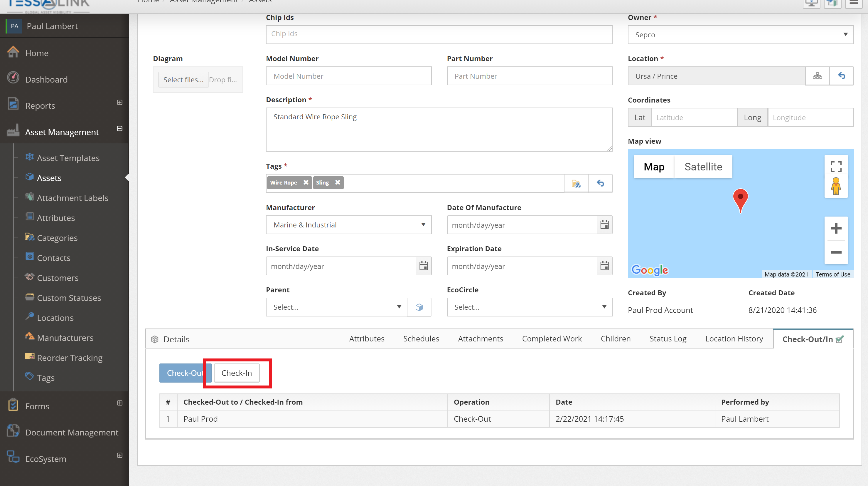This screenshot has width=868, height=486.
Task: Reset the Location field with undo arrow
Action: pyautogui.click(x=841, y=76)
